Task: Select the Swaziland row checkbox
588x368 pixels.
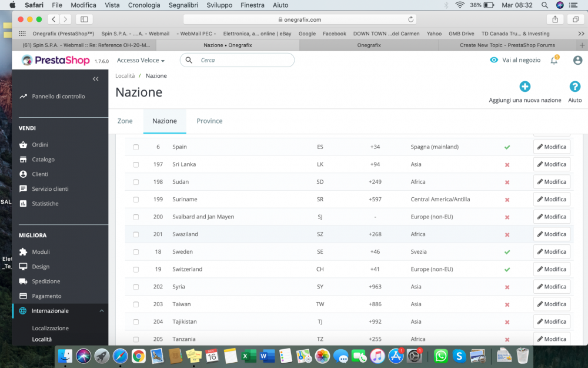Action: [136, 234]
